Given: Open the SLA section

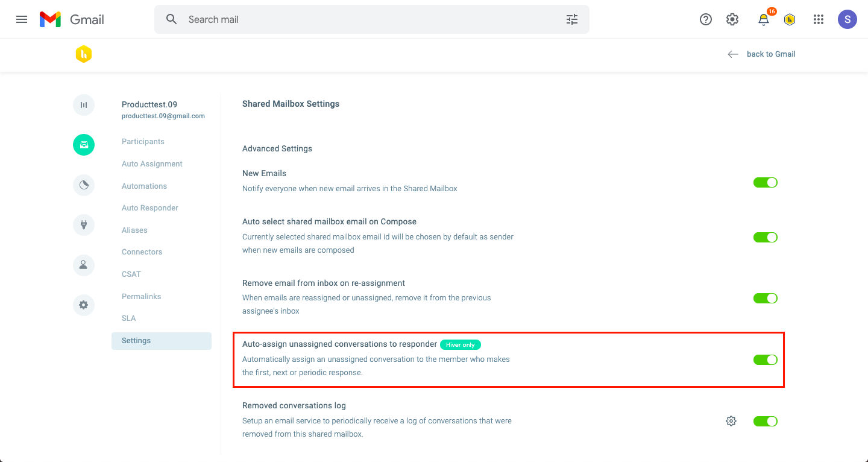Looking at the screenshot, I should coord(128,318).
